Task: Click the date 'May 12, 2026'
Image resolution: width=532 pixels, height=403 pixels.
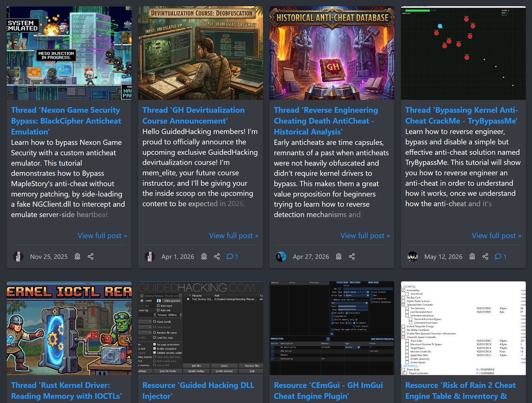Action: click(x=443, y=257)
